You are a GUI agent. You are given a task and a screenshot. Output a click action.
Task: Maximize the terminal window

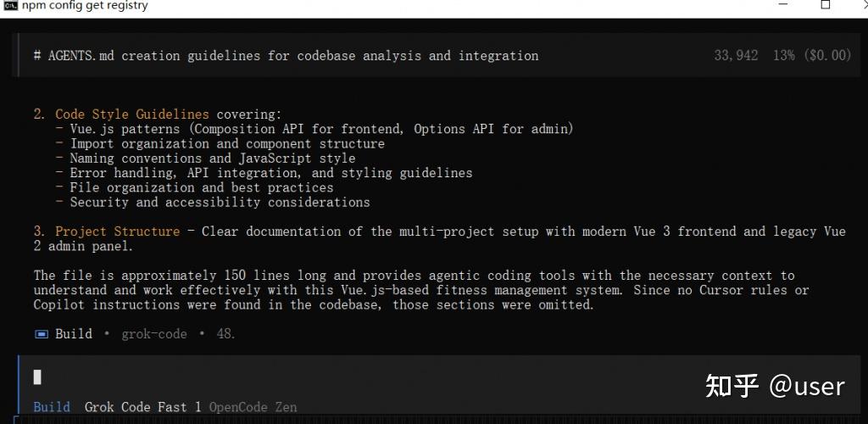825,5
